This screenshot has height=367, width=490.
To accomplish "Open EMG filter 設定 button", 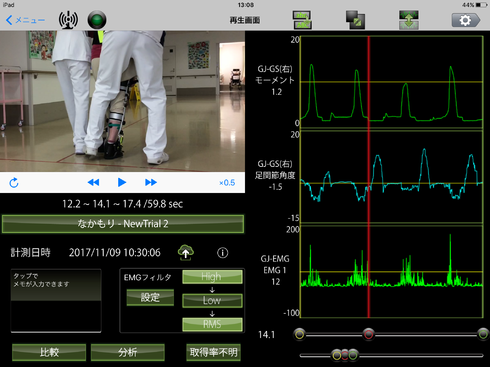I will (x=150, y=297).
